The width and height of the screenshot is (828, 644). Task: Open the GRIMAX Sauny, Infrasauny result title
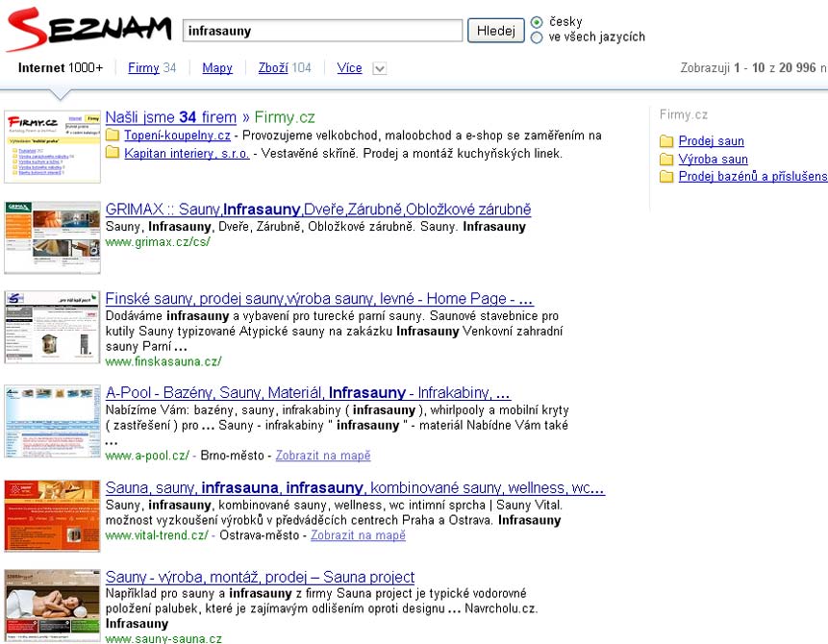coord(318,210)
